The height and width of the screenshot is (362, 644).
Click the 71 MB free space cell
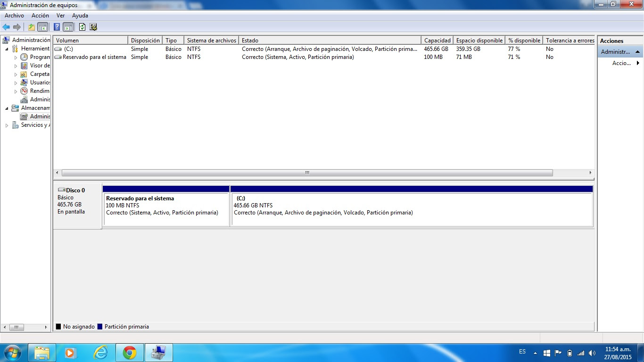[x=464, y=57]
